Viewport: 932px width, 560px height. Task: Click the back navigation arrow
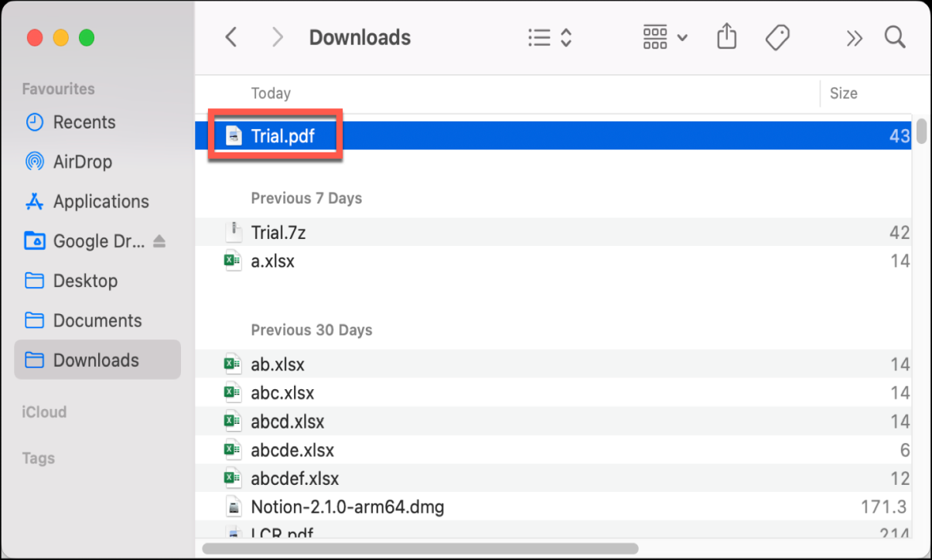230,37
